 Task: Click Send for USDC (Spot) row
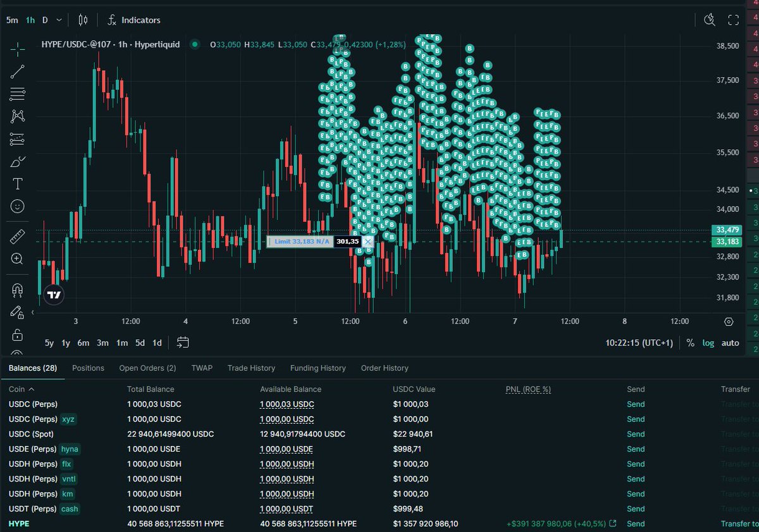tap(636, 434)
